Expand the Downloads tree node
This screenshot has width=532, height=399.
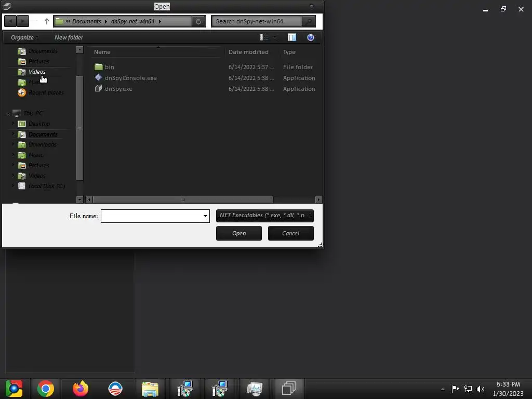pyautogui.click(x=13, y=144)
